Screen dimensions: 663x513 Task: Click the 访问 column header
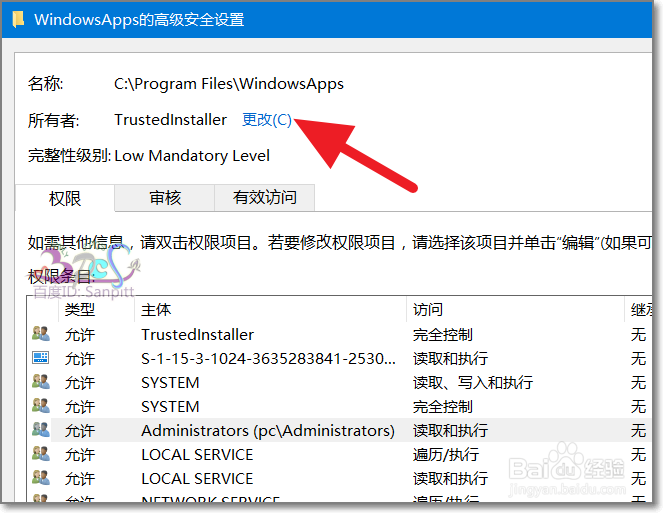(x=427, y=310)
